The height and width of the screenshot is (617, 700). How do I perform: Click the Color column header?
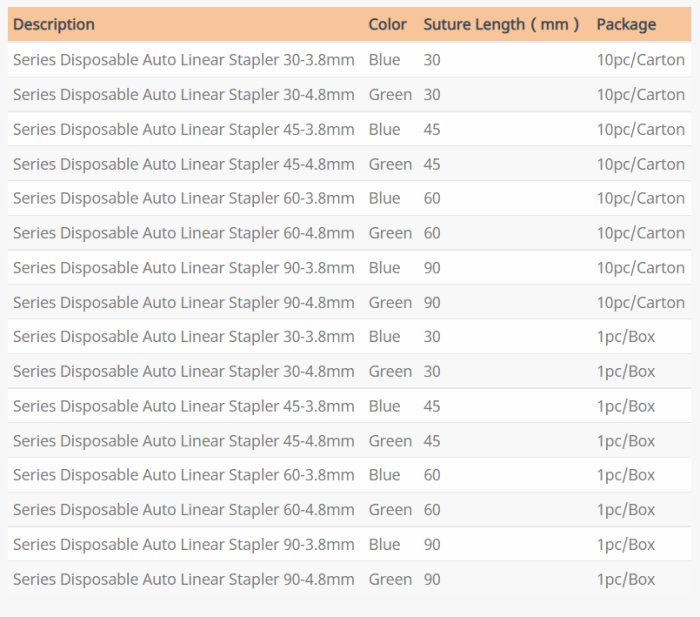tap(387, 24)
